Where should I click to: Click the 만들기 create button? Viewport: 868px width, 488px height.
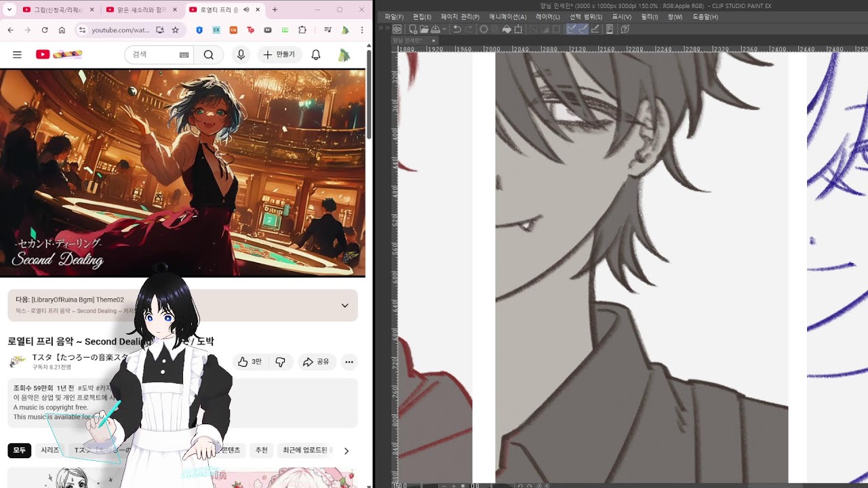pos(279,54)
